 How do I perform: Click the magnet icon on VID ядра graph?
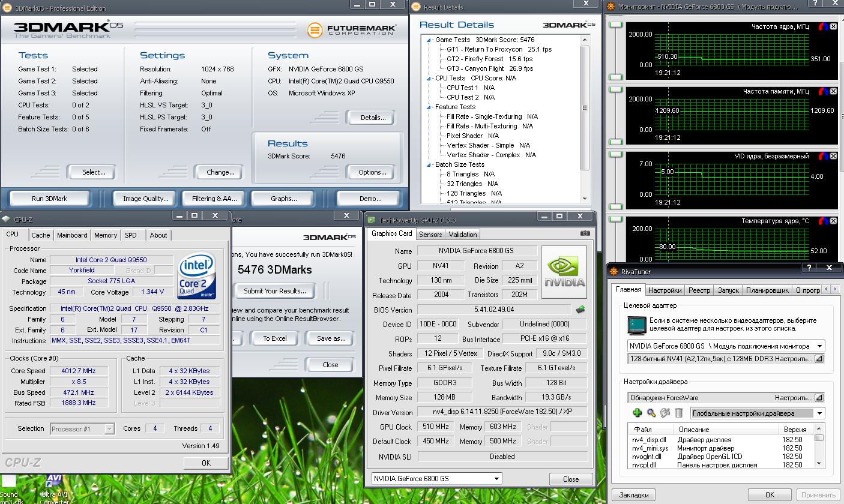(823, 156)
